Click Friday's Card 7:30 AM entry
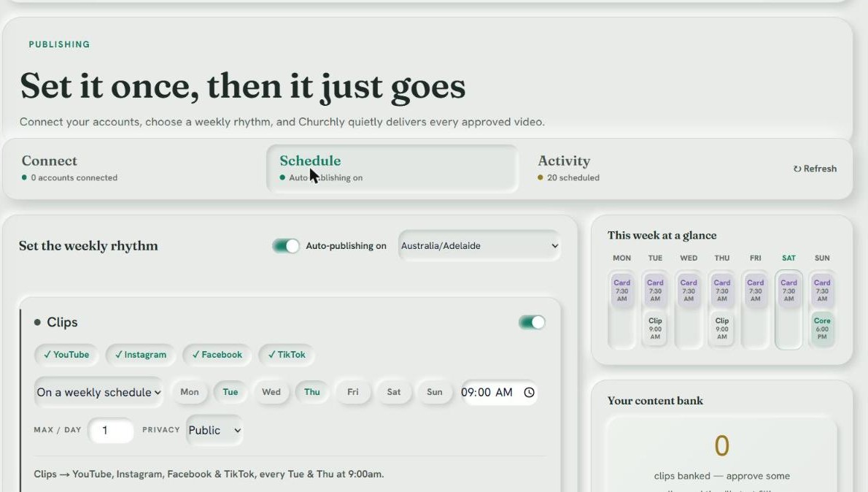 click(755, 291)
